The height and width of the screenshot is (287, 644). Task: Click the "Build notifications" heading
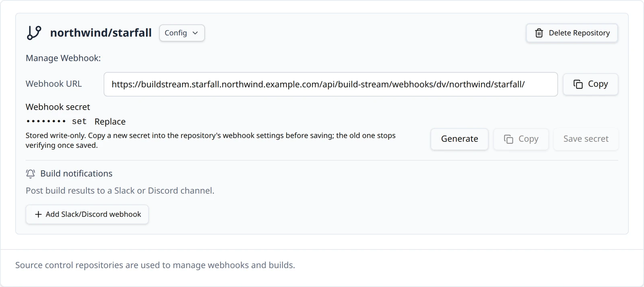coord(76,174)
